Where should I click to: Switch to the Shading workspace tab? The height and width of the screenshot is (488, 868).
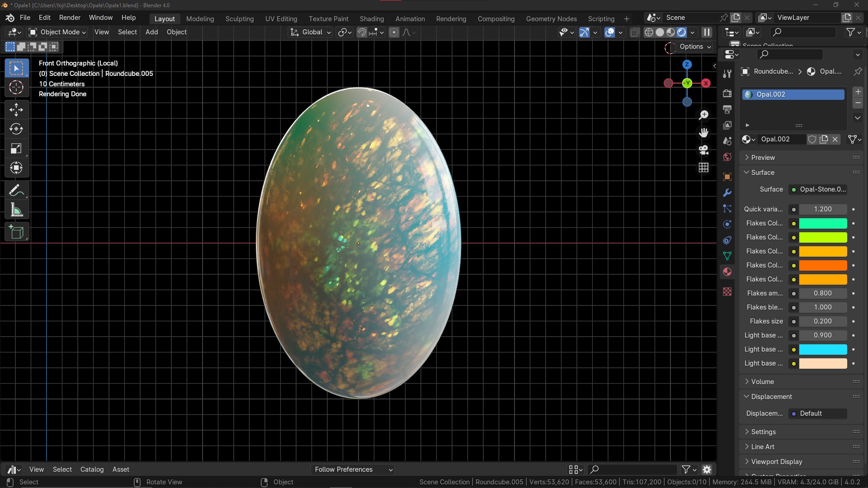click(372, 19)
